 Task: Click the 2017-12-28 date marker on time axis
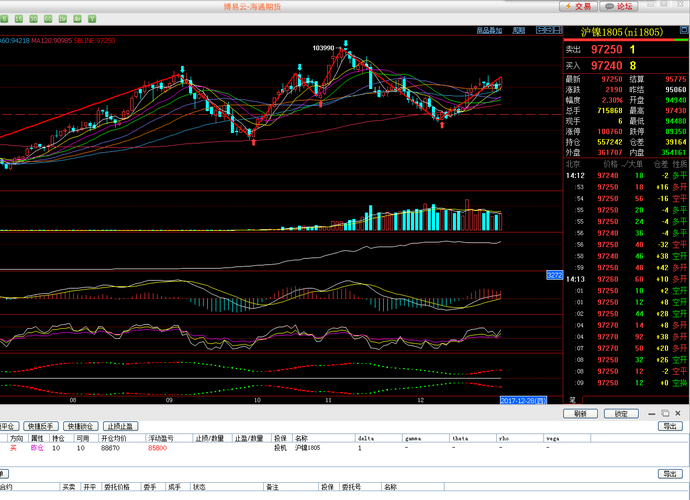coord(524,400)
